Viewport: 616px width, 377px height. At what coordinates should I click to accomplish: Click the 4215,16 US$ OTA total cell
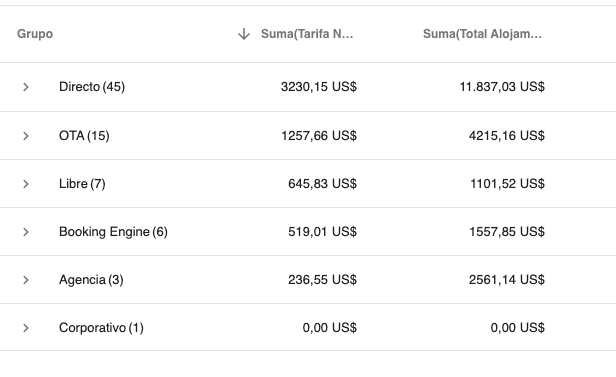pos(507,135)
